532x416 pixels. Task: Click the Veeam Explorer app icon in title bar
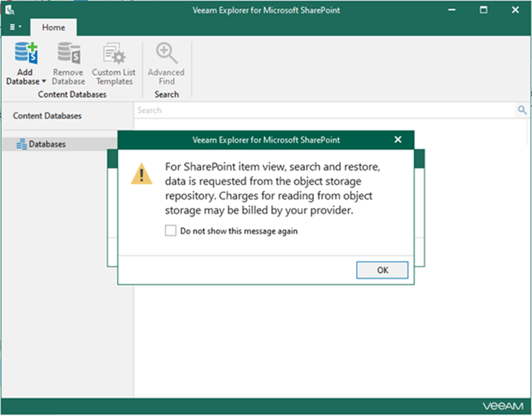pos(10,10)
